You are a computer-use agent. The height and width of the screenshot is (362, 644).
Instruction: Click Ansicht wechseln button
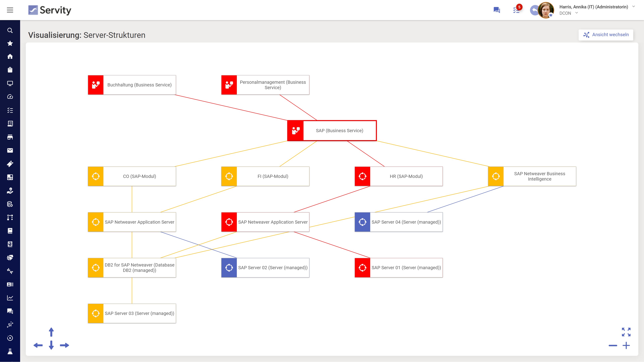[606, 35]
